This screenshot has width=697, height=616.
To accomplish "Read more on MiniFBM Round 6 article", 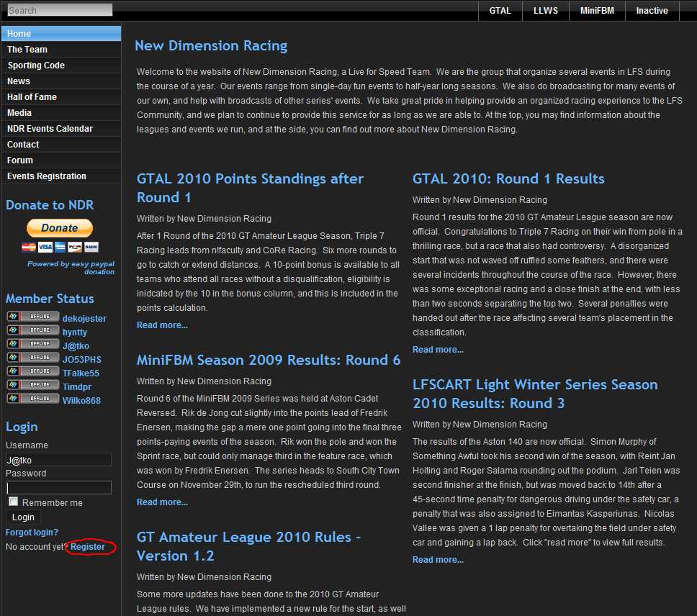I will pos(162,502).
